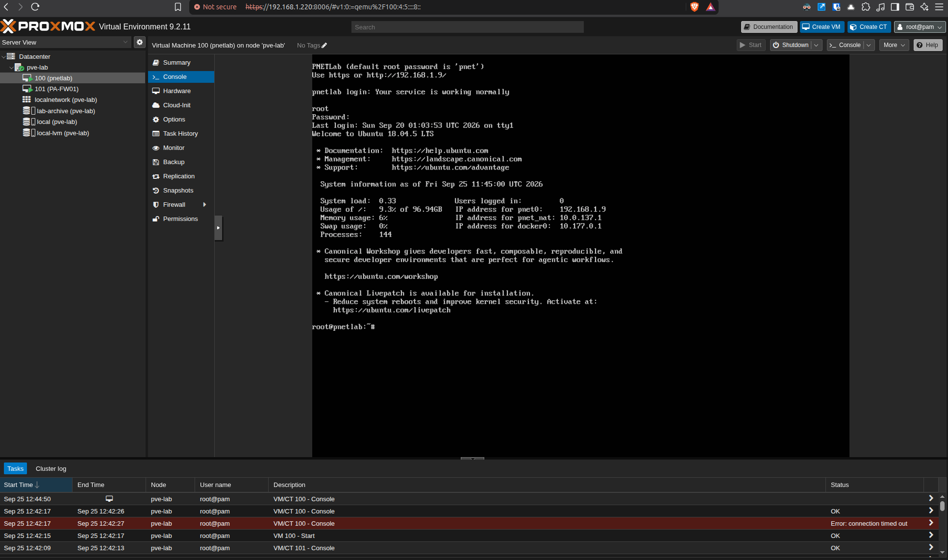Sort by Start Time column header

36,485
